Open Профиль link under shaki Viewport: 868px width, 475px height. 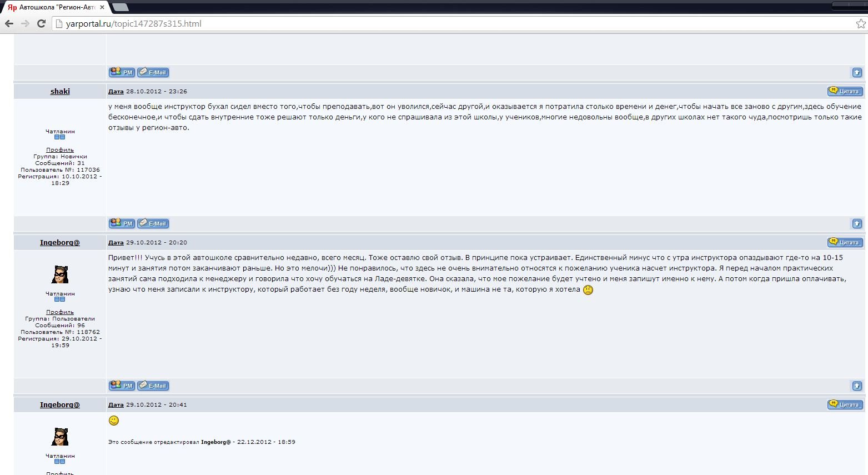pos(60,150)
